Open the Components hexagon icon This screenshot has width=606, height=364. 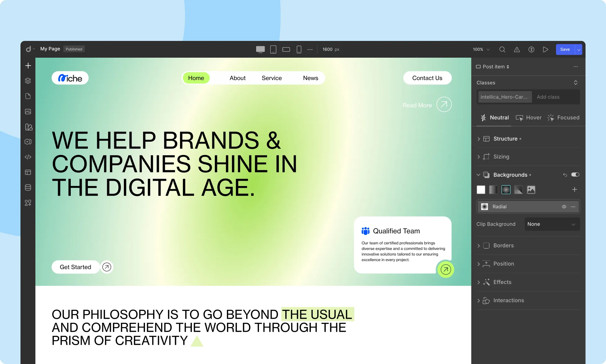28,142
